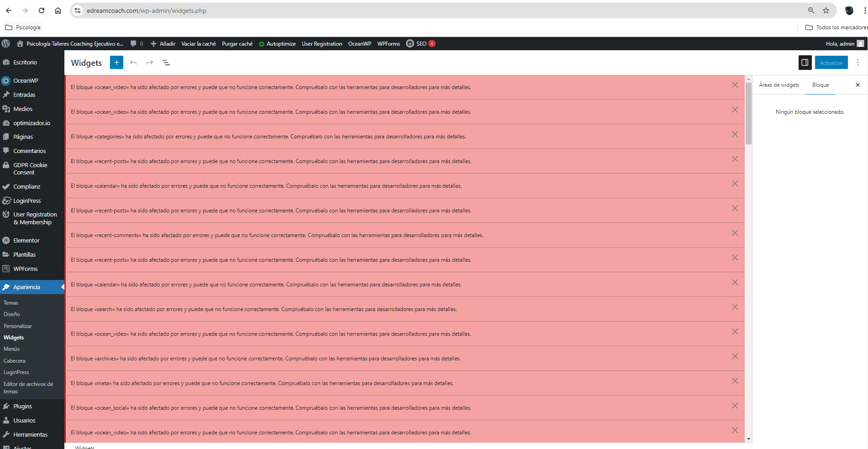Click the undo arrow in Widgets toolbar
The height and width of the screenshot is (449, 868).
(x=133, y=63)
